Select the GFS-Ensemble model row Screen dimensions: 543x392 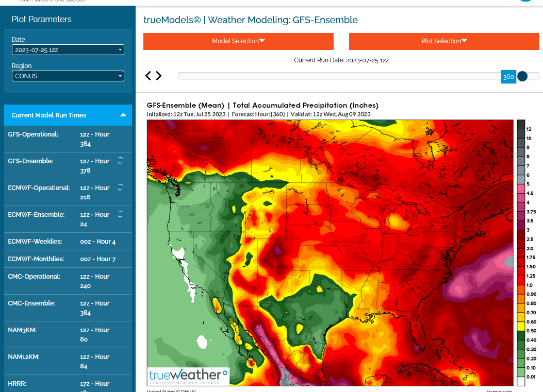68,166
